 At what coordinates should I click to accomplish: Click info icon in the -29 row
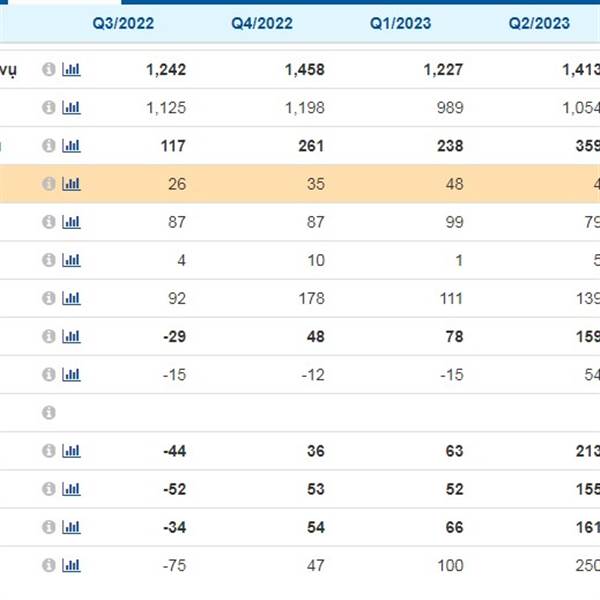pos(49,336)
